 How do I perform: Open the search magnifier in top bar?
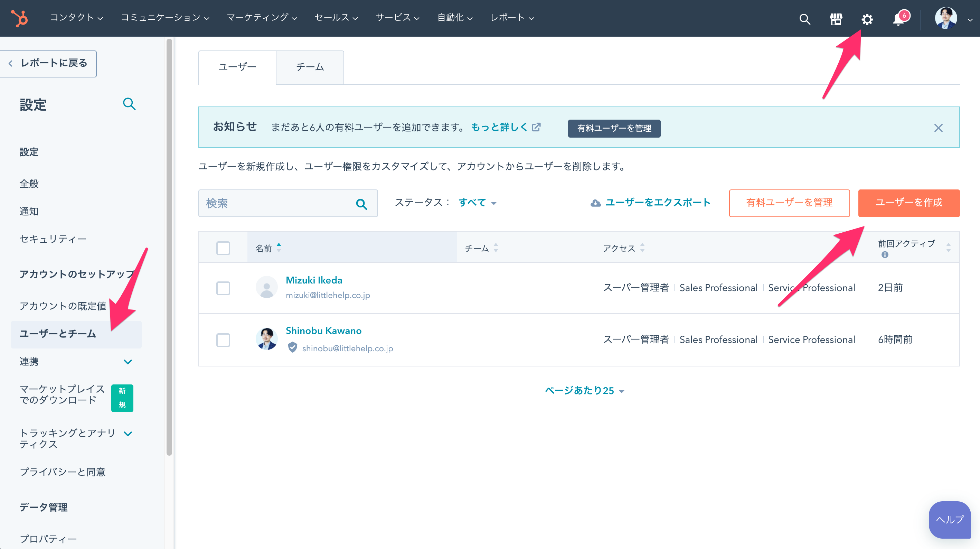tap(804, 19)
